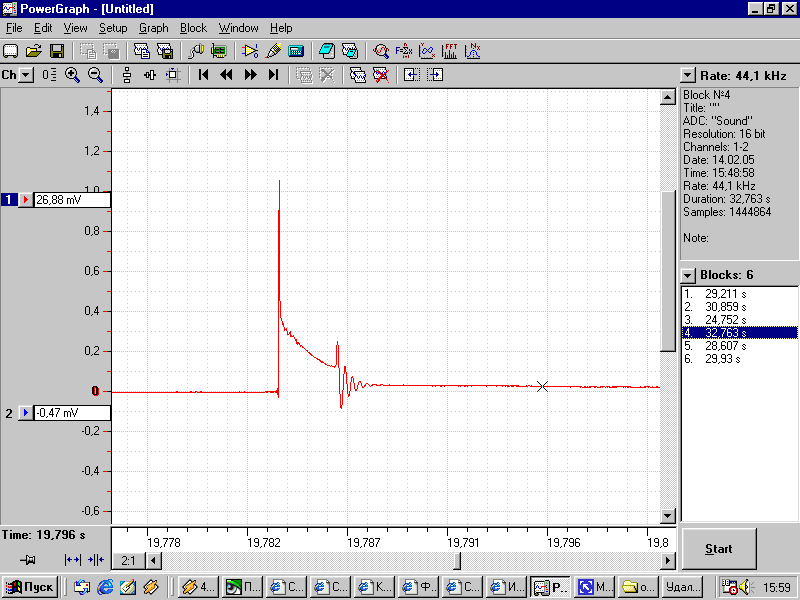Select block 3 with duration 24,752 s

point(739,320)
